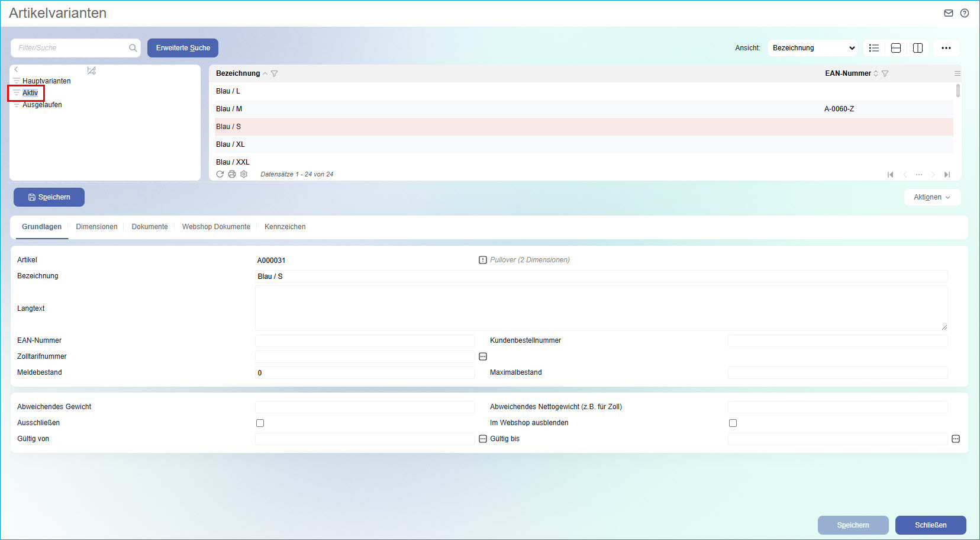Screen dimensions: 980x540
Task: Click the Maximalbestand input field
Action: pos(838,372)
